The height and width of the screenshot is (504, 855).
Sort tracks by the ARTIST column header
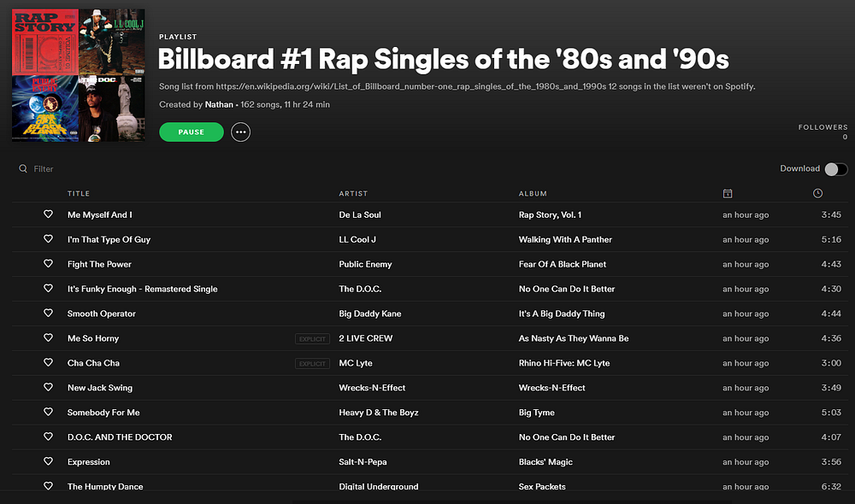353,194
